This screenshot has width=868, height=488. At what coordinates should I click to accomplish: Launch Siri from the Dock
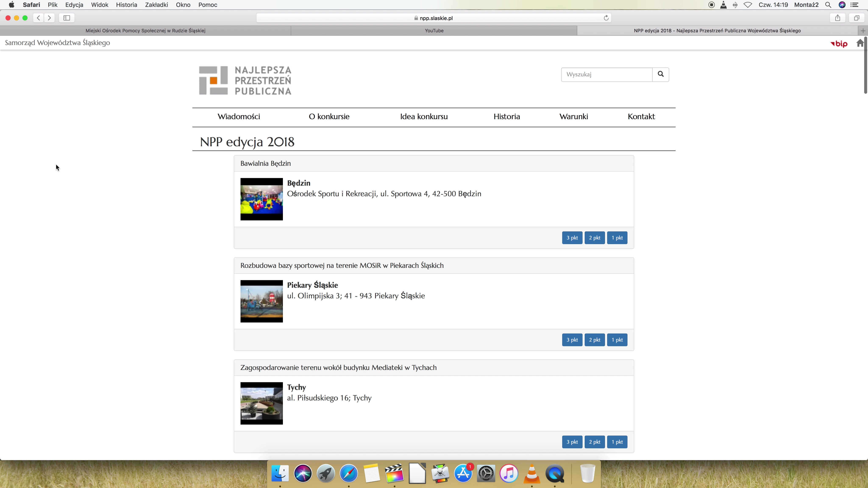coord(303,473)
